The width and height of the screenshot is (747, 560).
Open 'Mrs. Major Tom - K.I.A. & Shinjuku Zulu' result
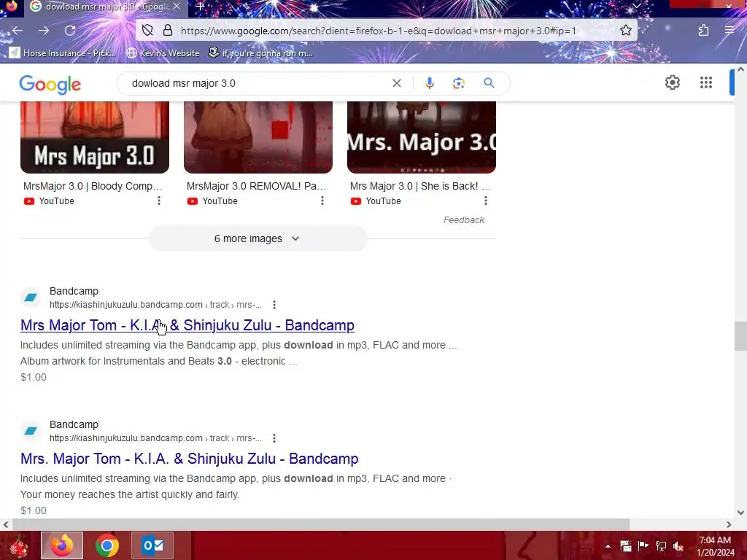[x=189, y=459]
